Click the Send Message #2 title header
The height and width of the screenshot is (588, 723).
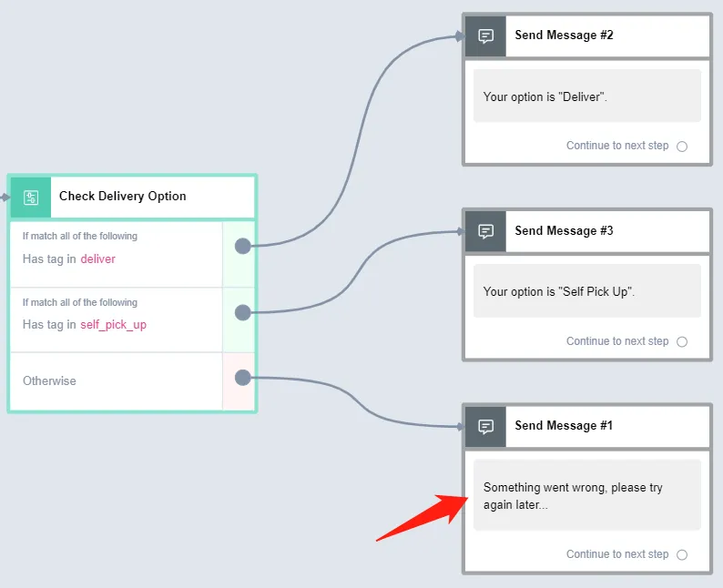(607, 35)
